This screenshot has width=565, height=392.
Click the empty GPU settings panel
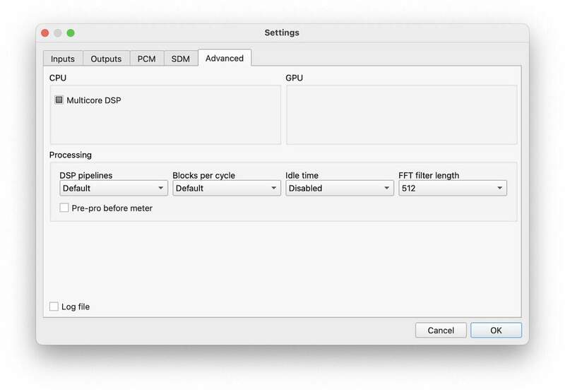click(401, 114)
